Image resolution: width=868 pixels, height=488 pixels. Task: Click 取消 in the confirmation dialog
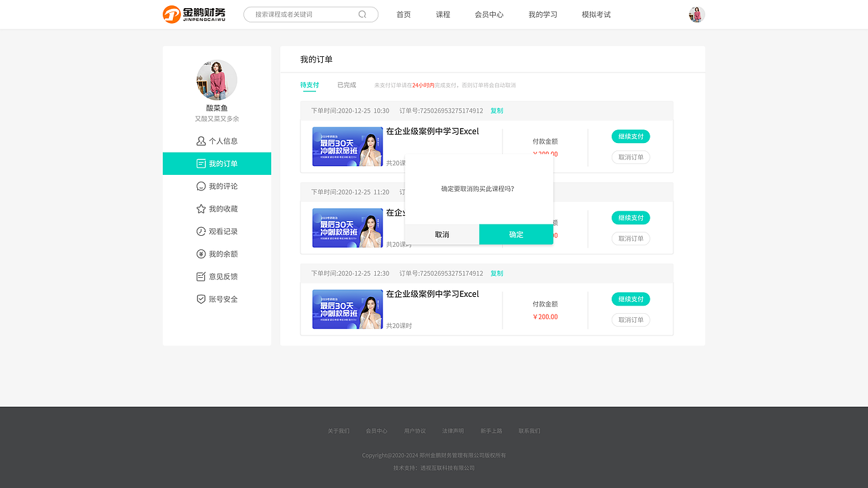click(441, 234)
